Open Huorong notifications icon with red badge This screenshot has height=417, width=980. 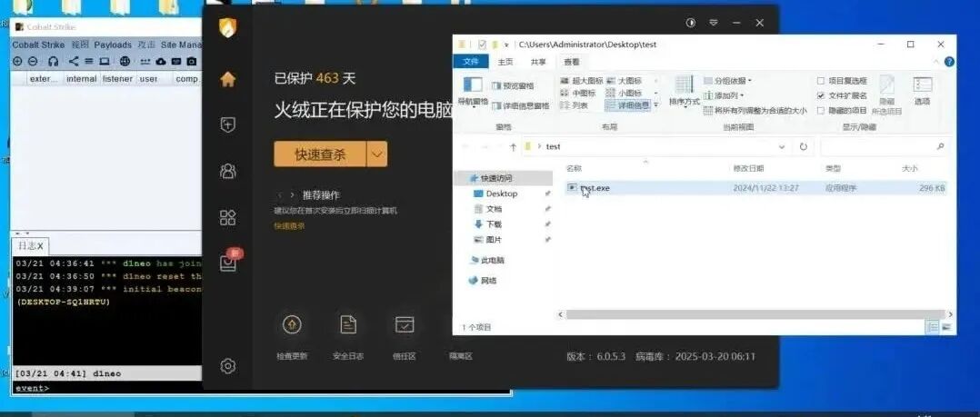(x=229, y=263)
